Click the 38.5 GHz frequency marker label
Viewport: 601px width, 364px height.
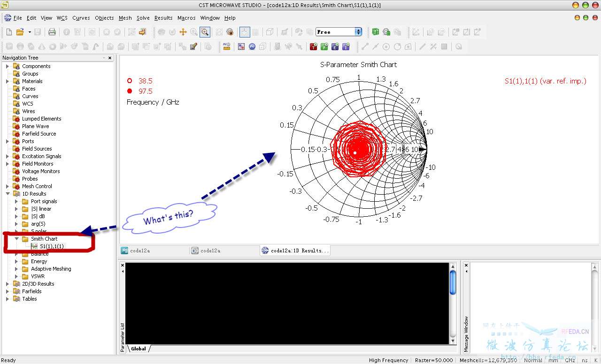146,81
